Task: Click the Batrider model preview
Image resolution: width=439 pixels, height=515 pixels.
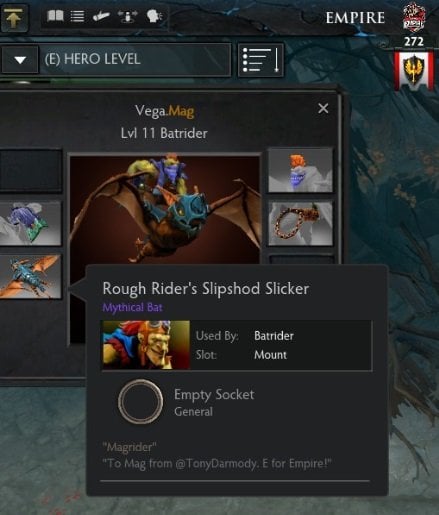Action: coord(165,209)
